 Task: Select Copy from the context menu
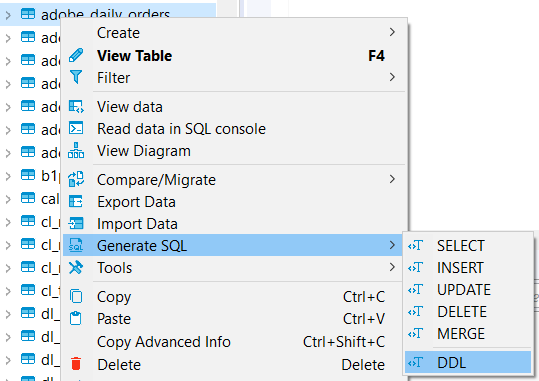pyautogui.click(x=233, y=296)
